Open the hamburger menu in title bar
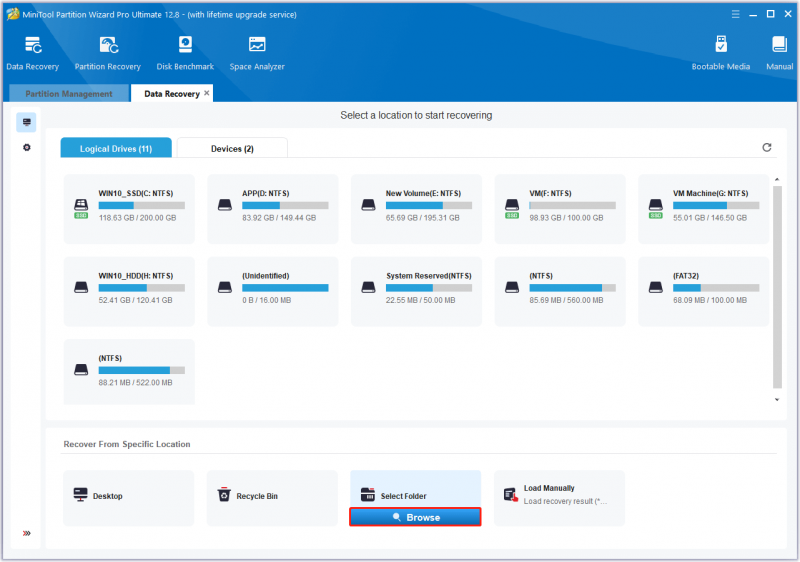 click(x=735, y=14)
